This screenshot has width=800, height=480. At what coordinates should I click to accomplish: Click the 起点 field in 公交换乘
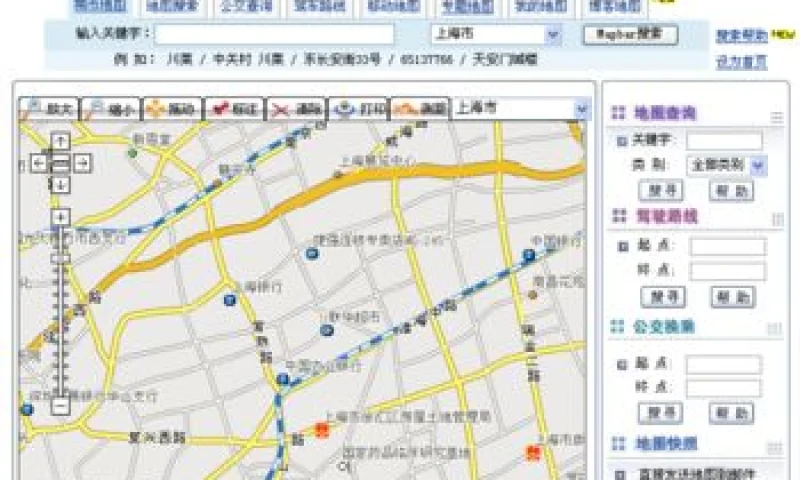click(x=724, y=365)
